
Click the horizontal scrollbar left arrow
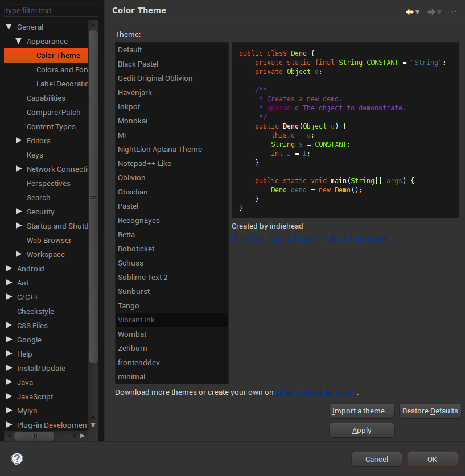[9, 436]
